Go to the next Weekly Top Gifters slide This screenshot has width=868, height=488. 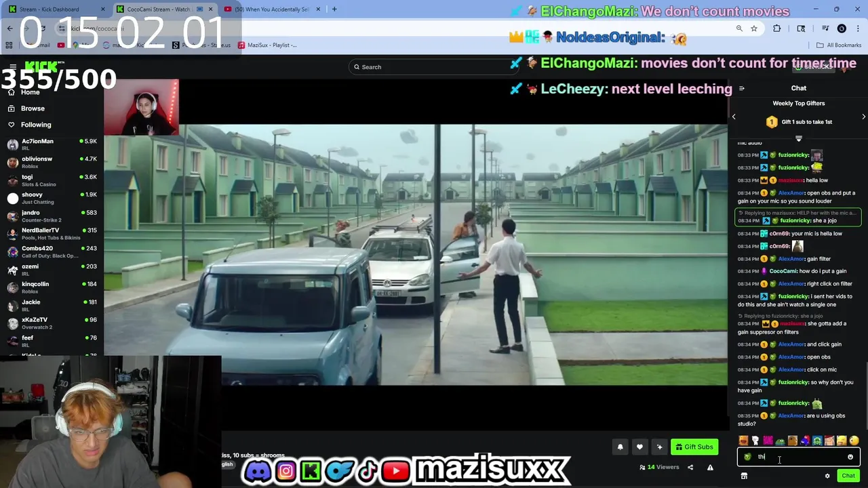(863, 117)
